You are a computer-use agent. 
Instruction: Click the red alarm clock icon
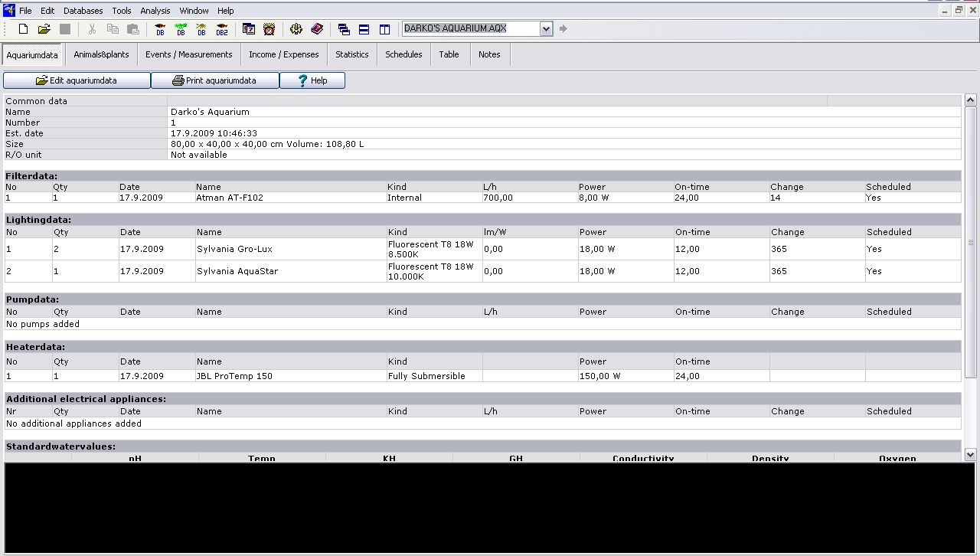[x=269, y=29]
